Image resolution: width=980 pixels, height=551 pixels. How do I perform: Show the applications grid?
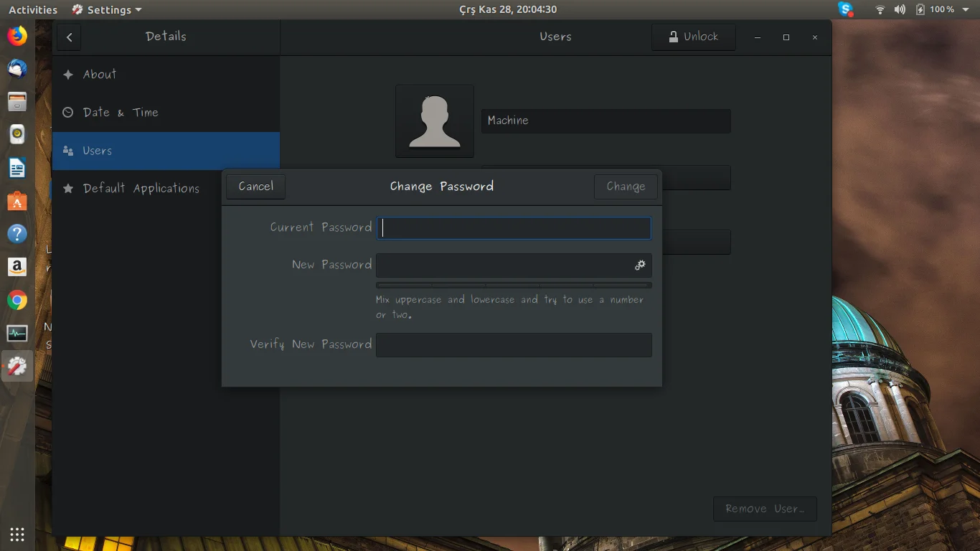coord(17,534)
